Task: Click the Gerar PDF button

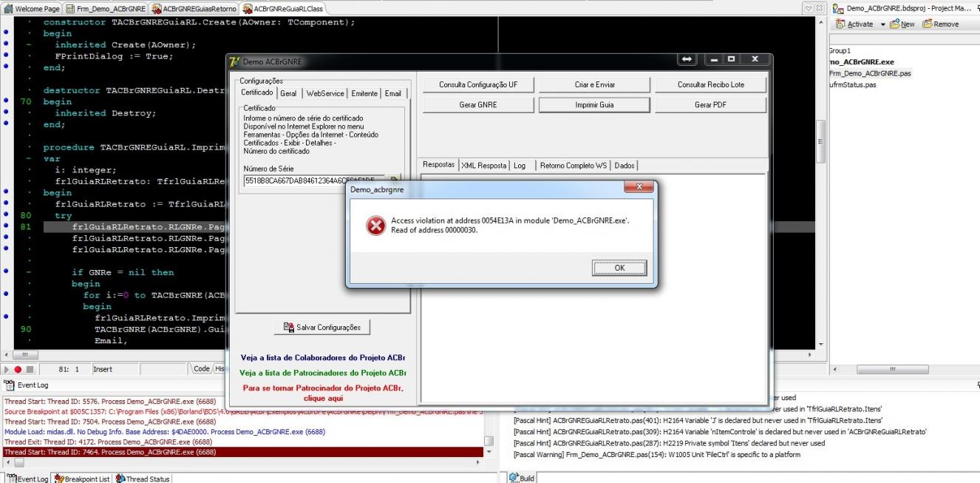Action: click(711, 105)
